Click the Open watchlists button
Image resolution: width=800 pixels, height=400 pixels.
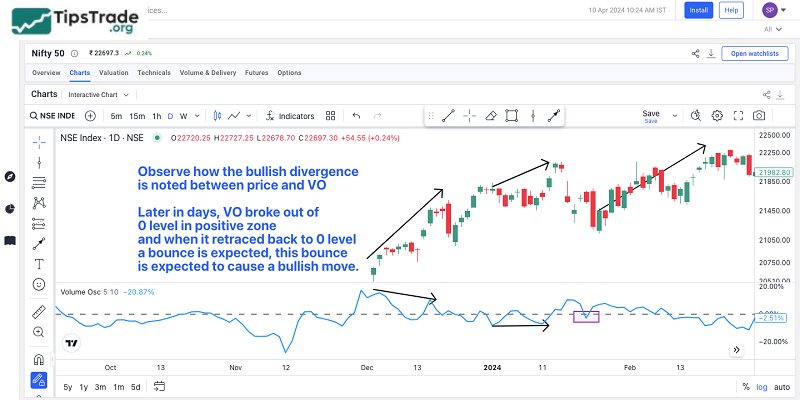click(754, 53)
